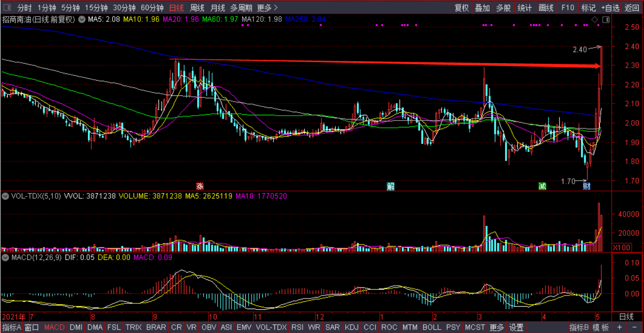
Task: Click the X100 volume scale label
Action: (622, 247)
